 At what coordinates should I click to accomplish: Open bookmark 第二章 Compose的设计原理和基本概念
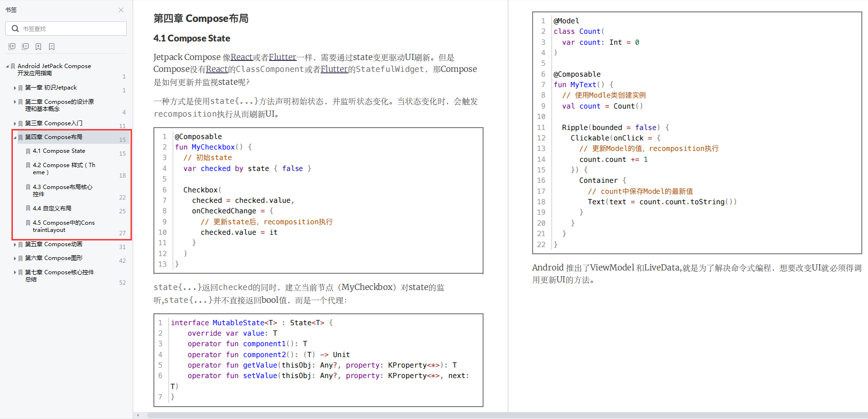[x=60, y=105]
